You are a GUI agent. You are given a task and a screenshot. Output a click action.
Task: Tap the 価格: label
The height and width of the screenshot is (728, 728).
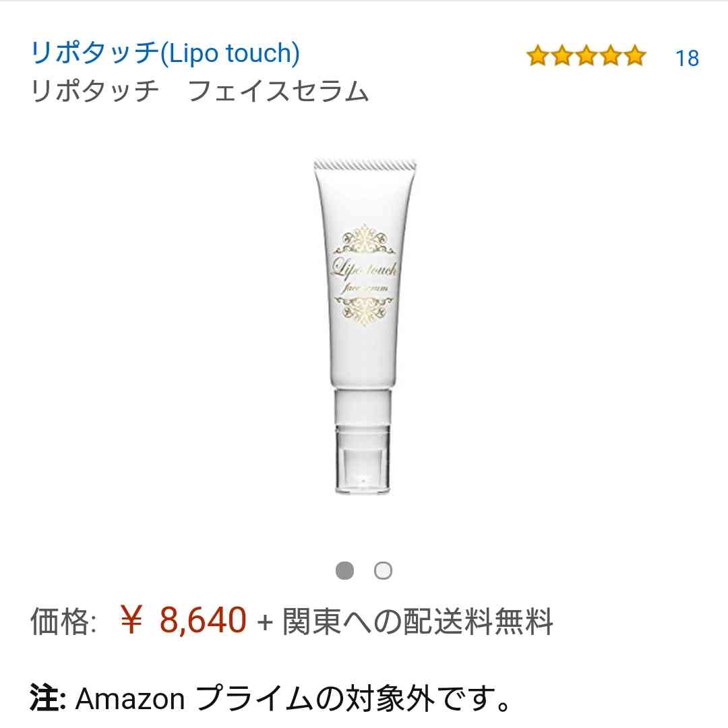click(x=63, y=621)
